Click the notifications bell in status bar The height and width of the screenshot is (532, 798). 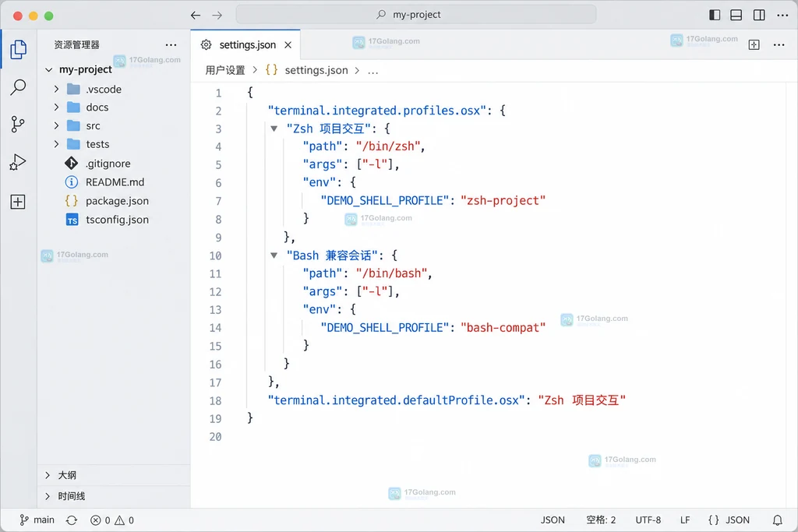point(778,520)
